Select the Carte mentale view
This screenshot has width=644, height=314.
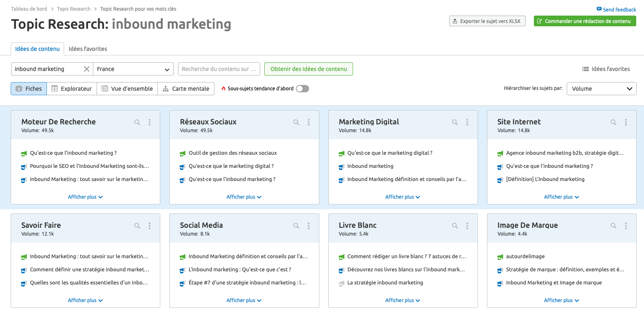click(186, 89)
